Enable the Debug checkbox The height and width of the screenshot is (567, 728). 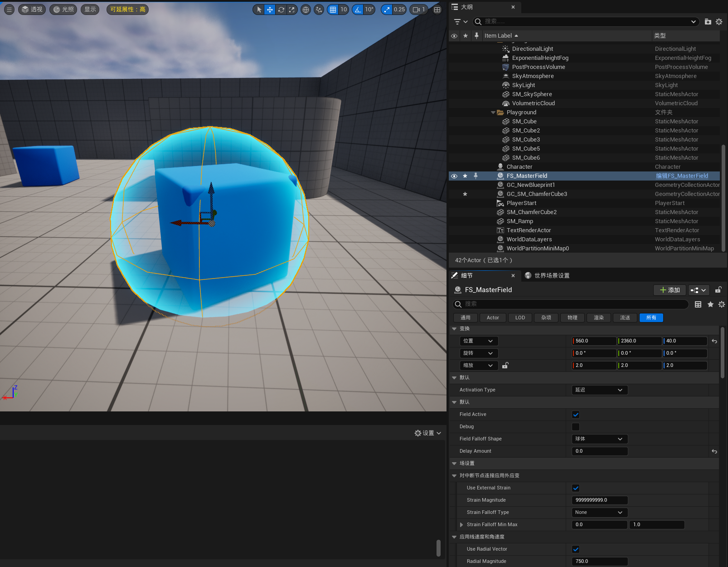576,427
